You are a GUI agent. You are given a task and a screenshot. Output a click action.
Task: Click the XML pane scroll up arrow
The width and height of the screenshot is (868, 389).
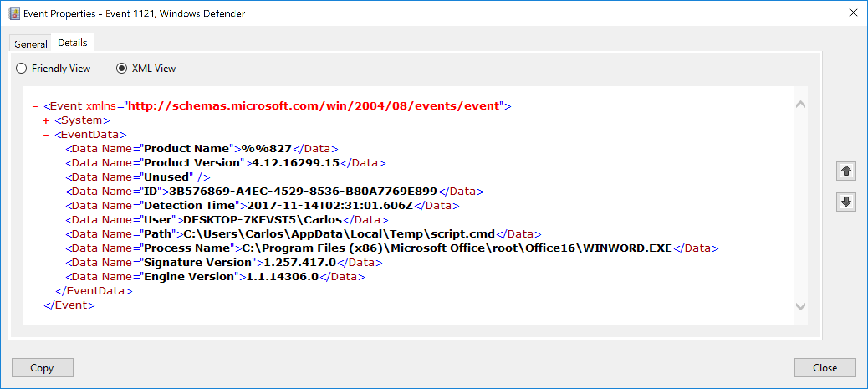tap(800, 105)
